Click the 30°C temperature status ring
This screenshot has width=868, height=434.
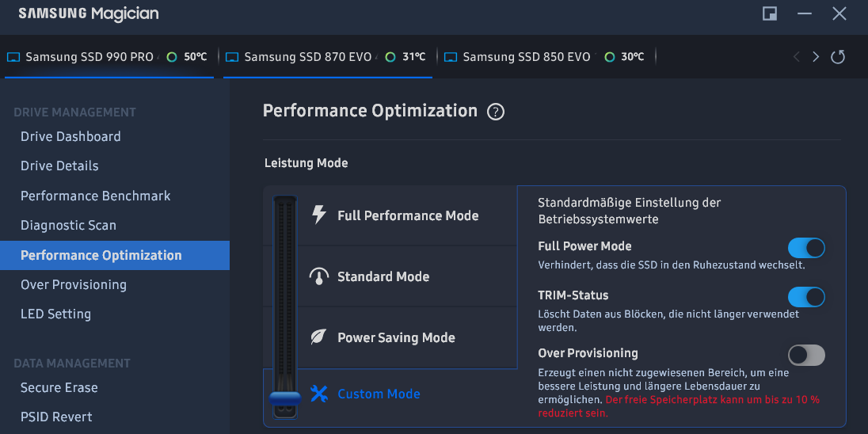tap(610, 57)
